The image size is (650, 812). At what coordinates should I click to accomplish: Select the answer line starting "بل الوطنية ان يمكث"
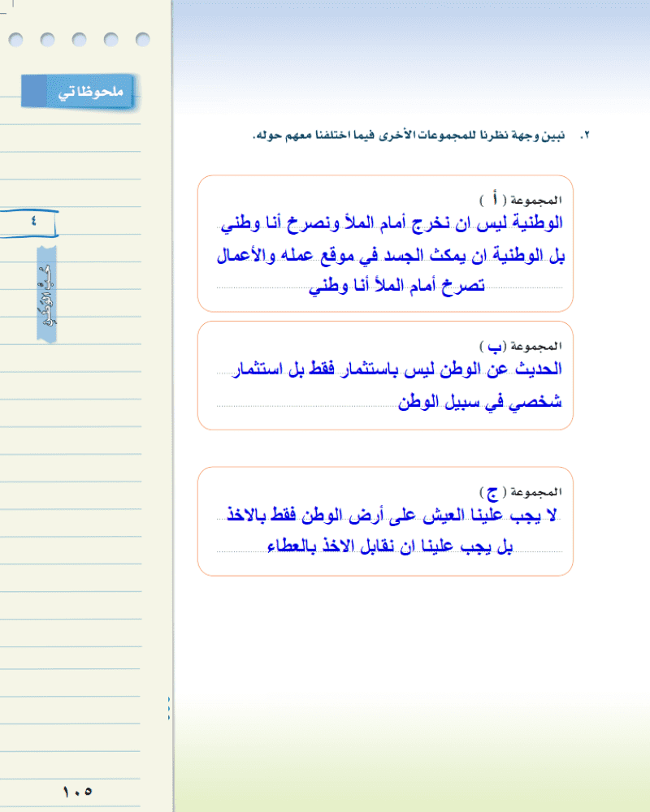coord(390,255)
